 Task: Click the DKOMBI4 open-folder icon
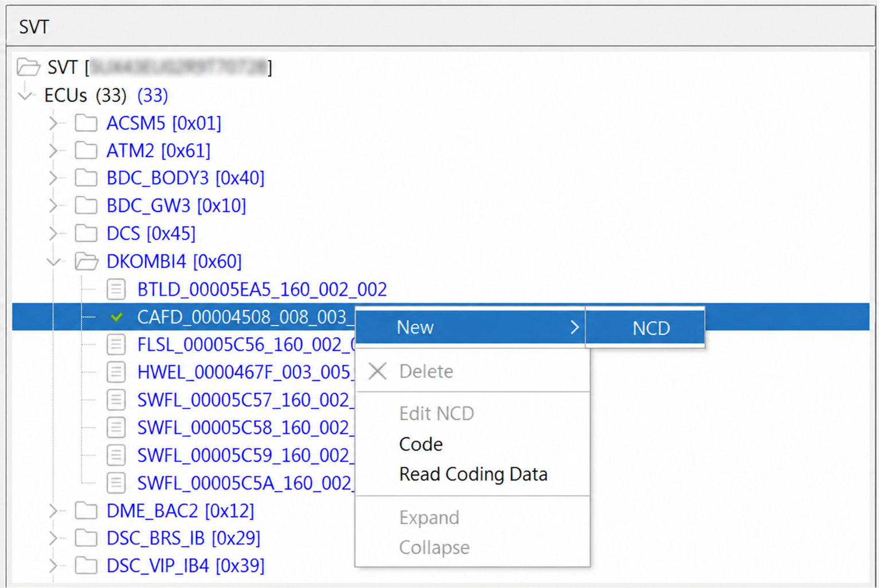point(87,261)
